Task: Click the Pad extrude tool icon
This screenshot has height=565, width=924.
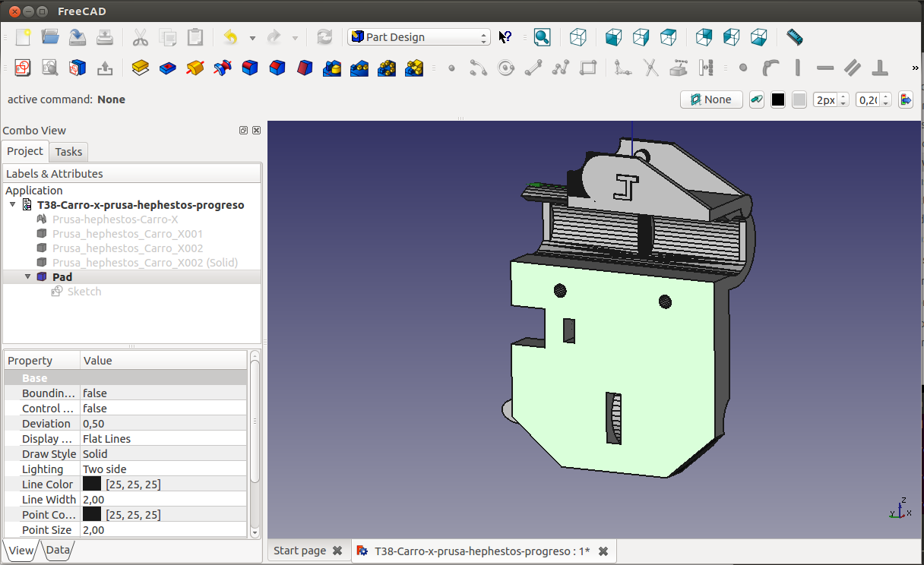Action: coord(140,68)
